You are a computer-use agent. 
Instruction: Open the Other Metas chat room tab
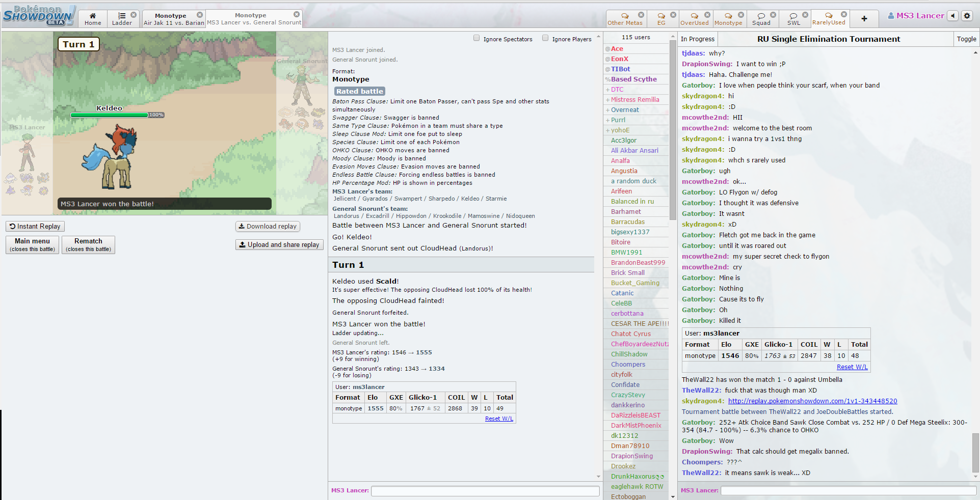click(x=625, y=19)
